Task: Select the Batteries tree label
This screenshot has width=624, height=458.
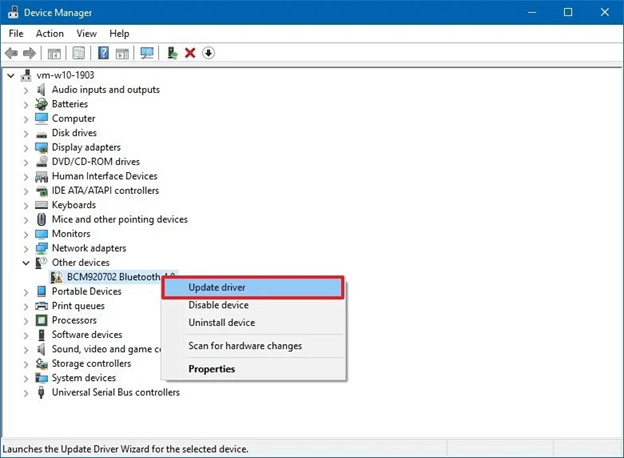Action: (x=70, y=104)
